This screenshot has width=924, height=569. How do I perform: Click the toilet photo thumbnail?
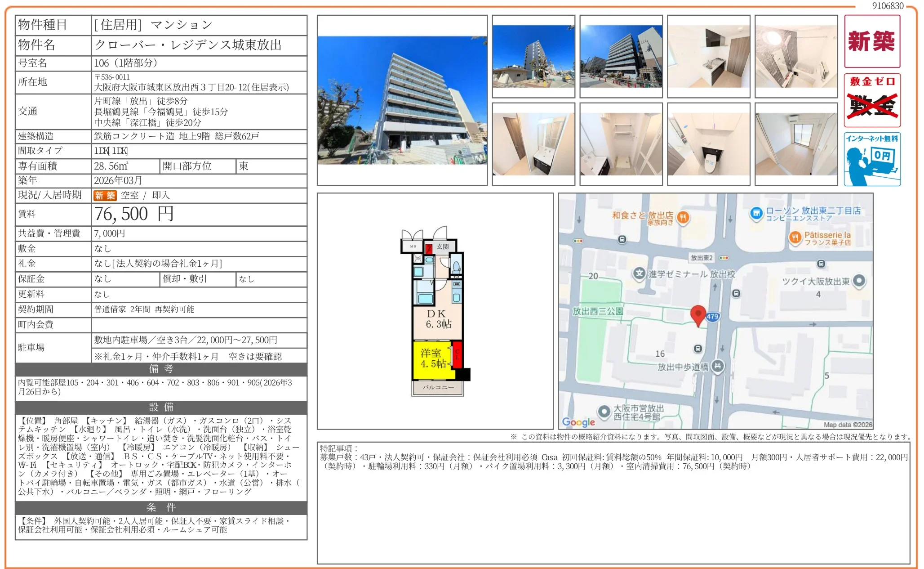click(709, 143)
